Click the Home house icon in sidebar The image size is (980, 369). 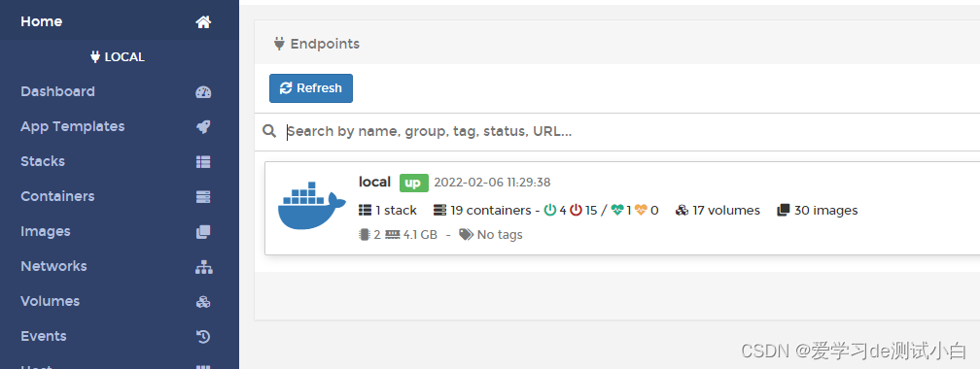(x=203, y=22)
